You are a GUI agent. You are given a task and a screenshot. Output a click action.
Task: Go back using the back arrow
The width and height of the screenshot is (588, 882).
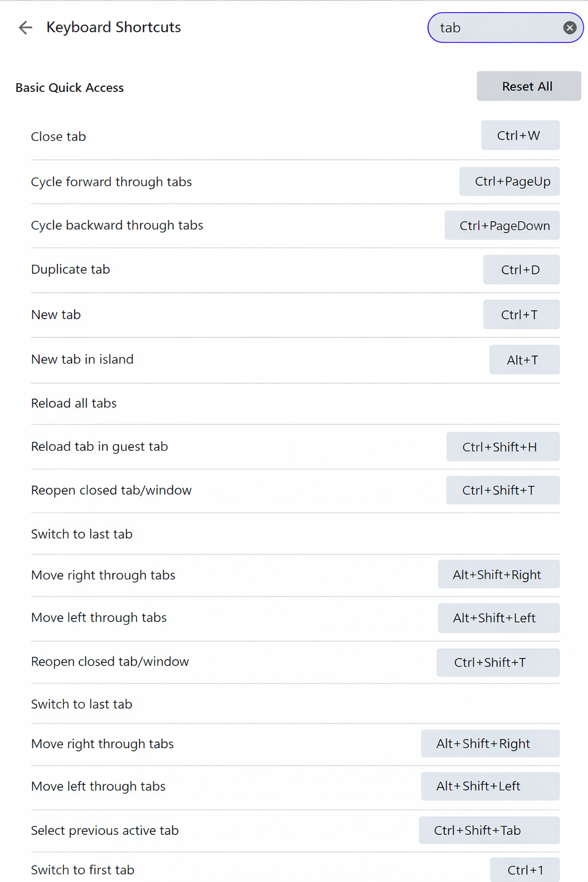tap(25, 28)
